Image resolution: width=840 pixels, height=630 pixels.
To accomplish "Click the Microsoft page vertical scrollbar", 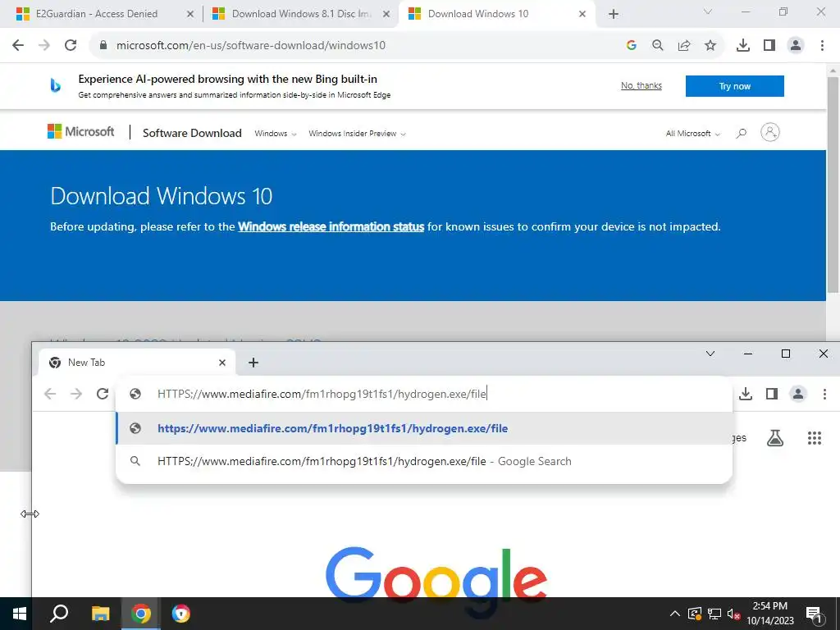I will pos(833,185).
